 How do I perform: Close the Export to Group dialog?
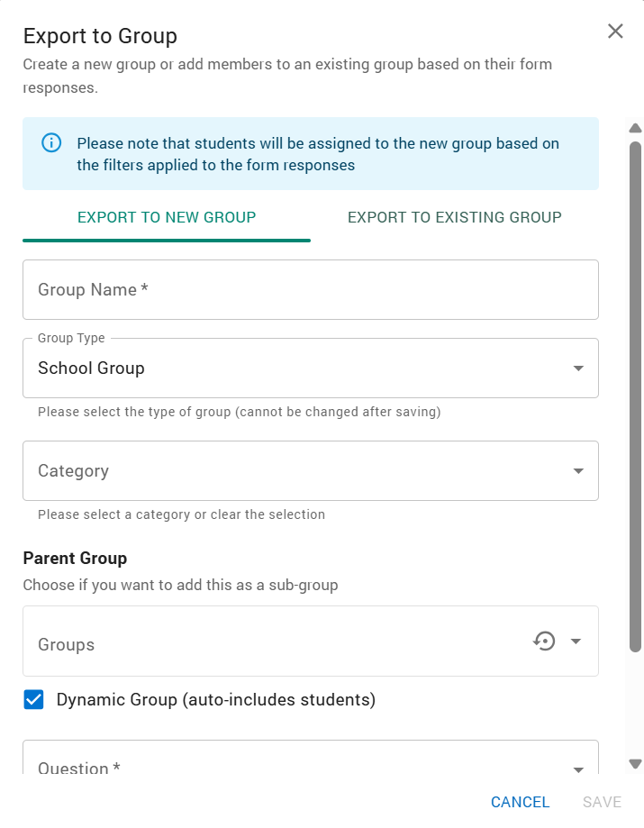pyautogui.click(x=615, y=32)
